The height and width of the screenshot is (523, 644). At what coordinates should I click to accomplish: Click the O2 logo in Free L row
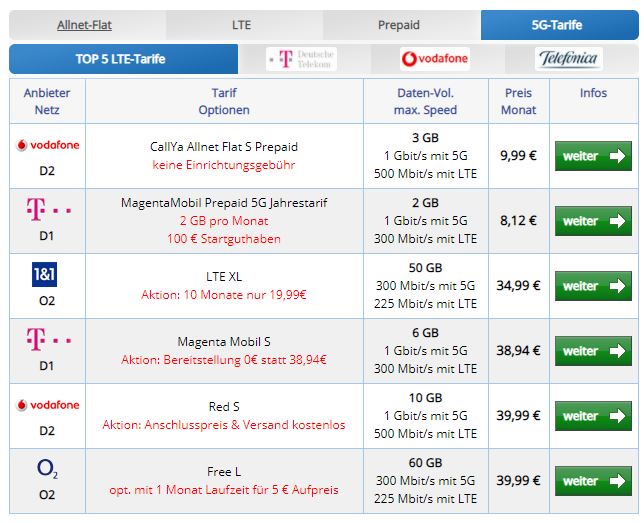tap(47, 468)
